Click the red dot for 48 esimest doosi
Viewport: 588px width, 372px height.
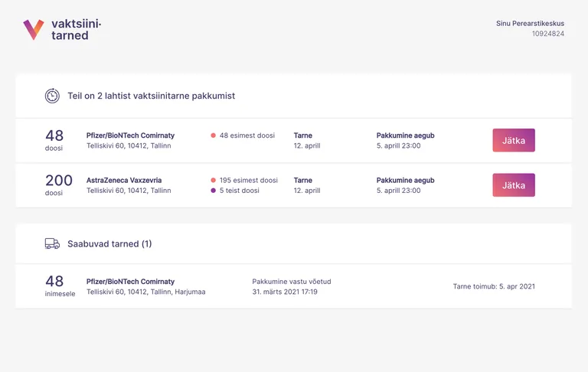click(x=213, y=135)
